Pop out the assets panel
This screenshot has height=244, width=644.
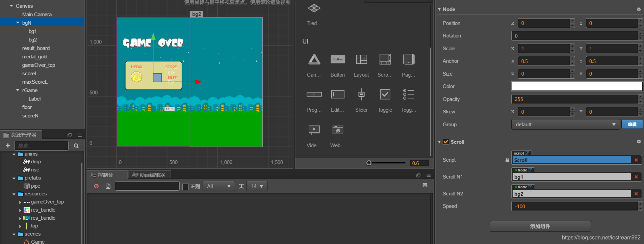(70, 135)
